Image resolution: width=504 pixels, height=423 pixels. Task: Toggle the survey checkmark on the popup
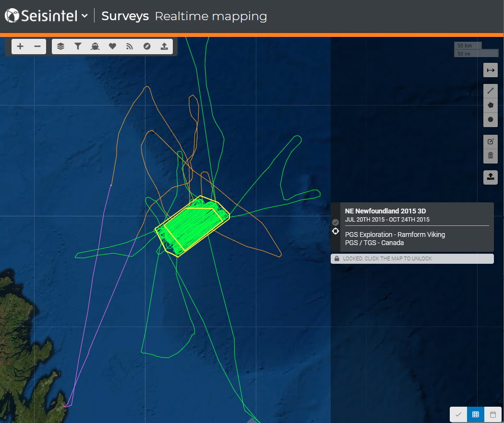tap(335, 222)
